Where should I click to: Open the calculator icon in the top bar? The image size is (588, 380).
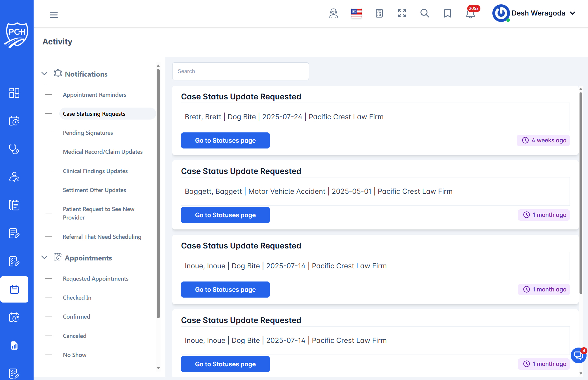379,13
